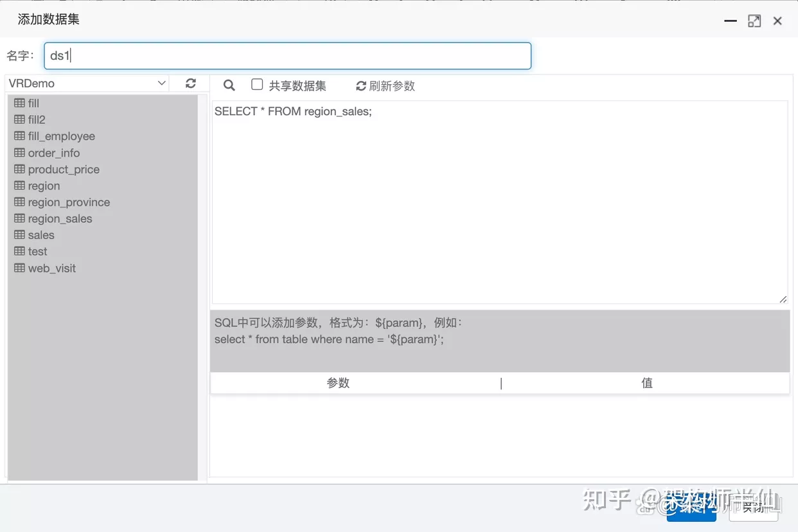Click the table icon beside fill_employee

(19, 136)
